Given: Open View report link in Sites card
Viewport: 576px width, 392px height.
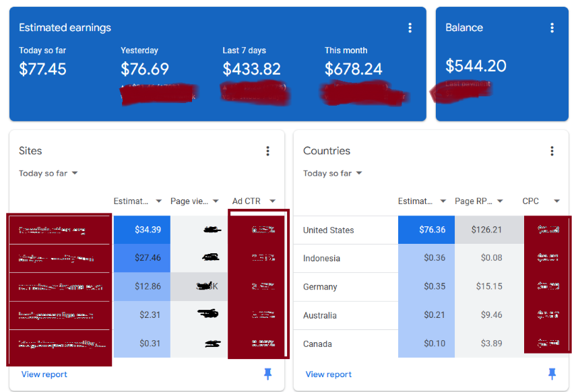Looking at the screenshot, I should [44, 374].
